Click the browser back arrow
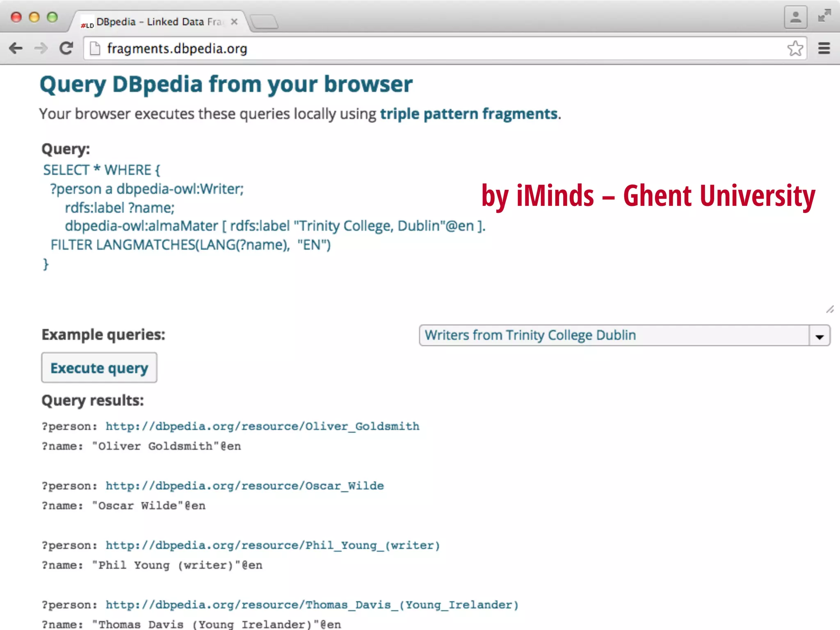This screenshot has height=630, width=840. point(16,48)
